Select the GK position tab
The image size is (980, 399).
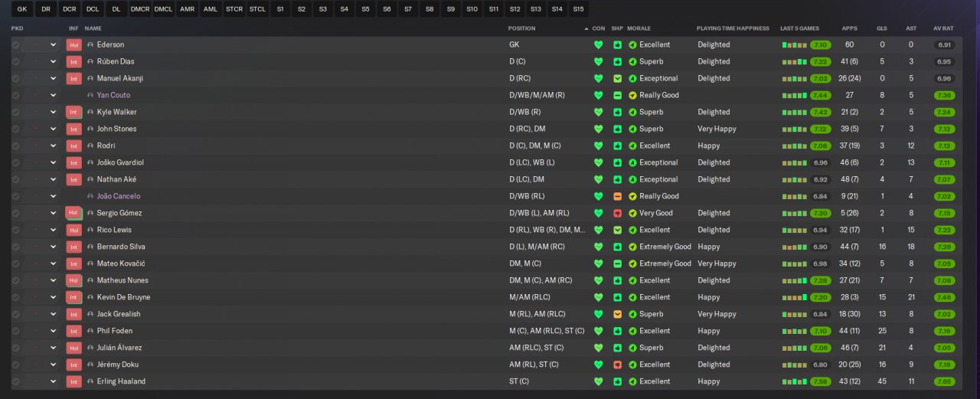21,9
